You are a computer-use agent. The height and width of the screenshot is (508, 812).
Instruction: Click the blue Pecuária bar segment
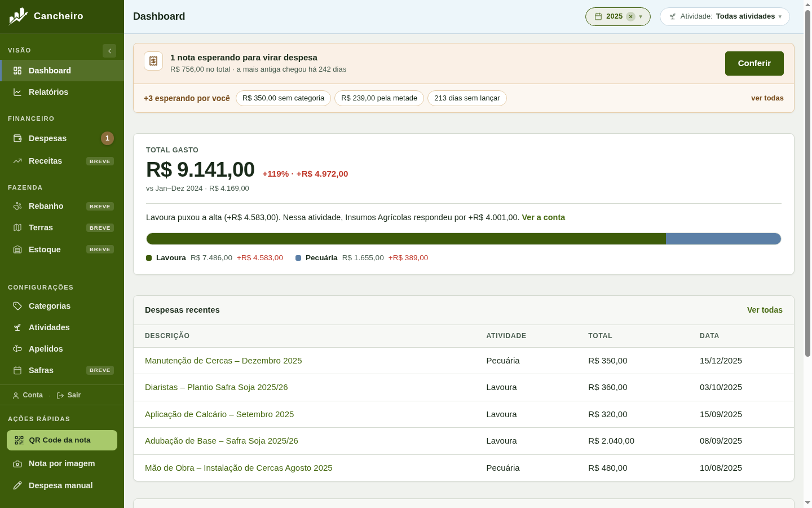coord(723,239)
